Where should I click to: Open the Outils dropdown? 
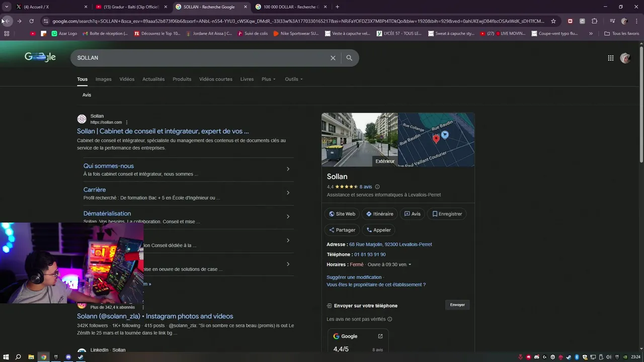pos(294,79)
